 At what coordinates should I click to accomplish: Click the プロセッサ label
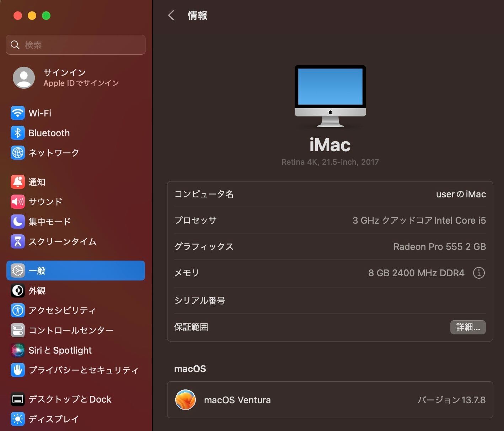pyautogui.click(x=195, y=220)
